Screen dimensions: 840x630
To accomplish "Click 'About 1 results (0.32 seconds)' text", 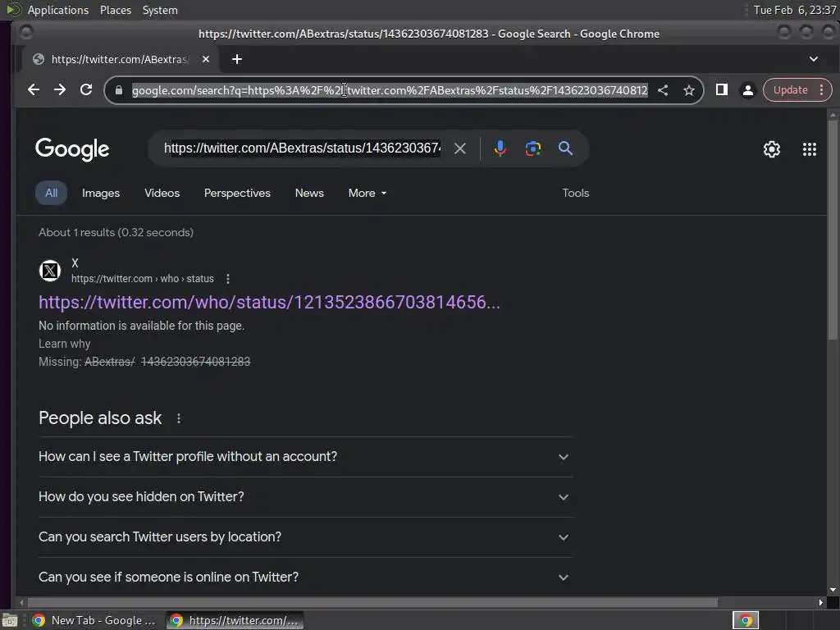I will coord(116,232).
